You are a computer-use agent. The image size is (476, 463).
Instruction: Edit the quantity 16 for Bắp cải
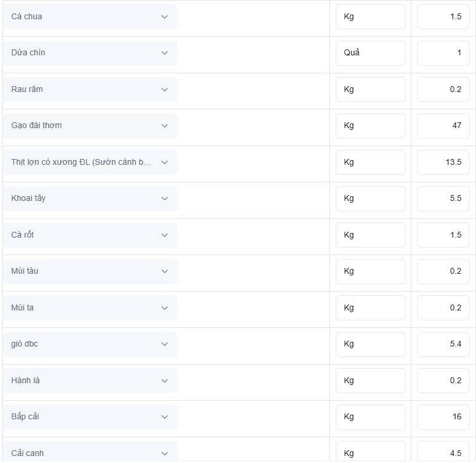click(x=443, y=417)
